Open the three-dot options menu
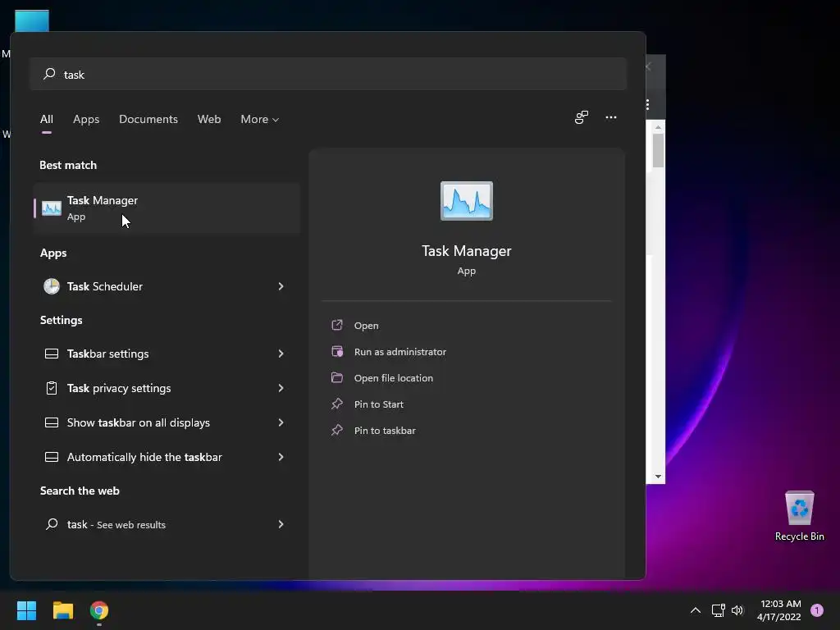 611,117
